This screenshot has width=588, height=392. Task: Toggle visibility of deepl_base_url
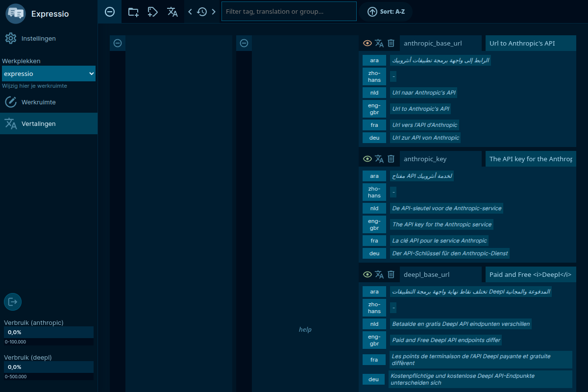pos(367,274)
